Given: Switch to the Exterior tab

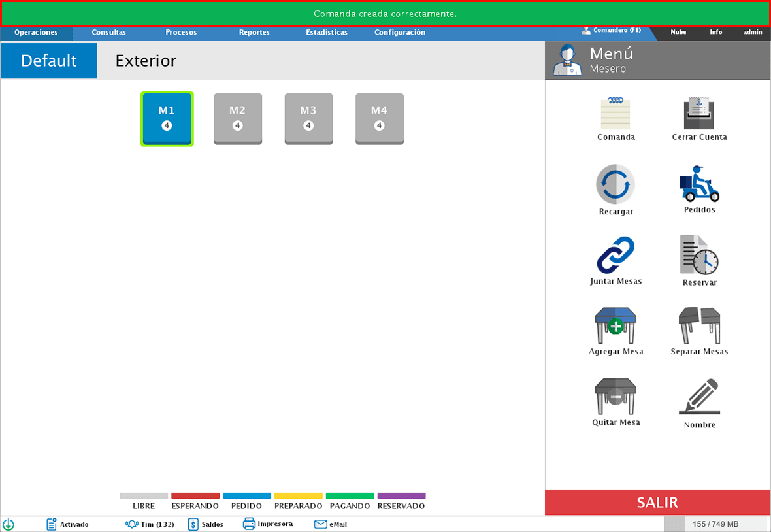Looking at the screenshot, I should tap(146, 61).
